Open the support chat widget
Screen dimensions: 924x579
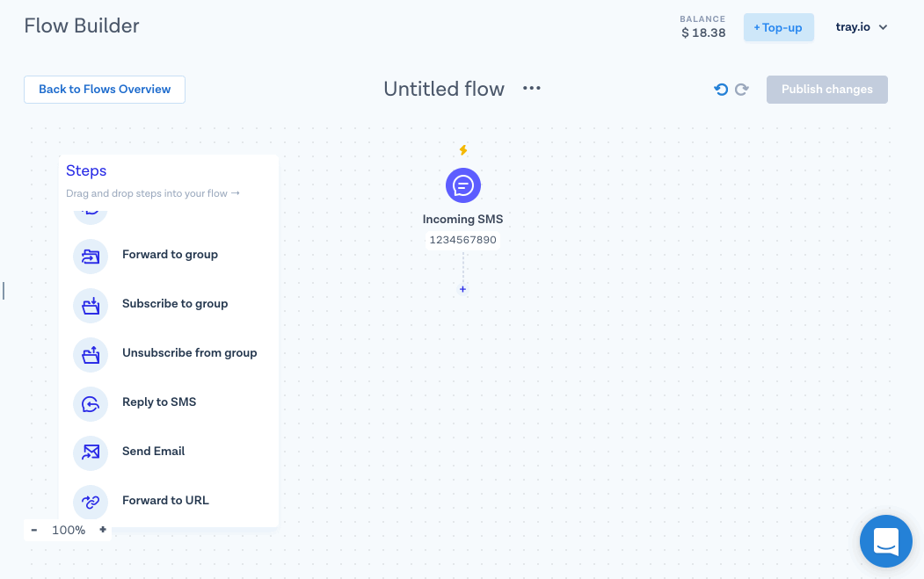click(885, 540)
